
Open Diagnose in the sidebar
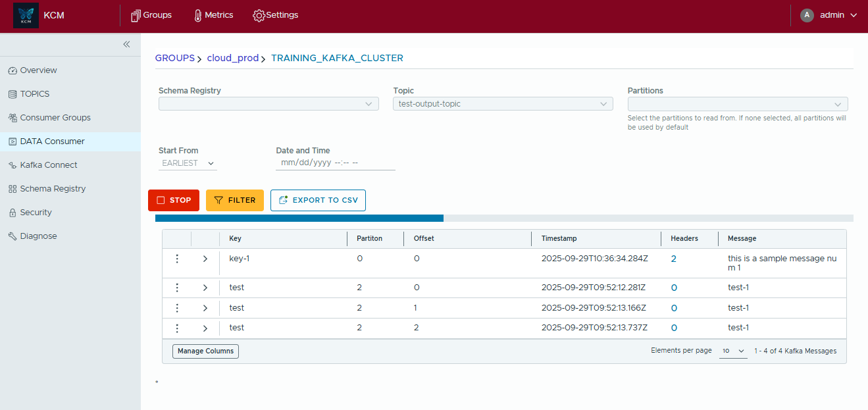click(x=38, y=236)
